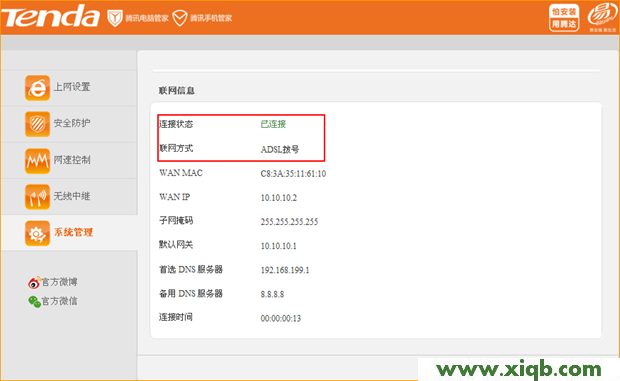Click backup DNS 8.8.8.8

[272, 294]
